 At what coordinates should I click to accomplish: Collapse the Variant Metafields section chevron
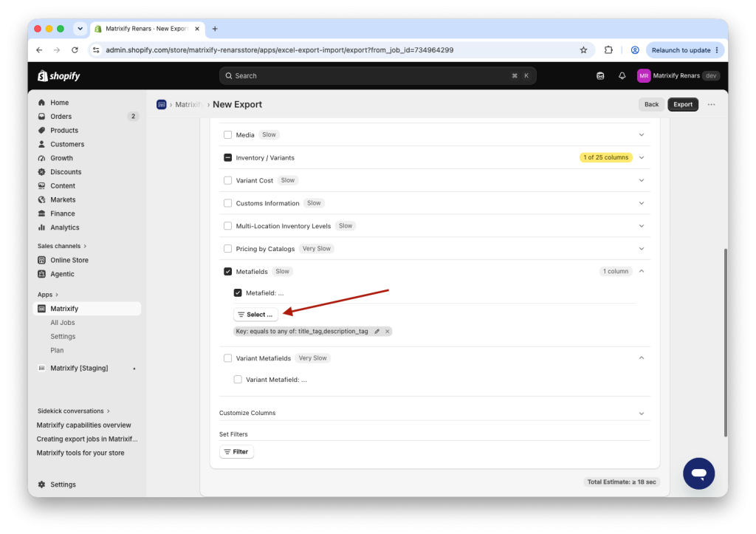pyautogui.click(x=642, y=358)
